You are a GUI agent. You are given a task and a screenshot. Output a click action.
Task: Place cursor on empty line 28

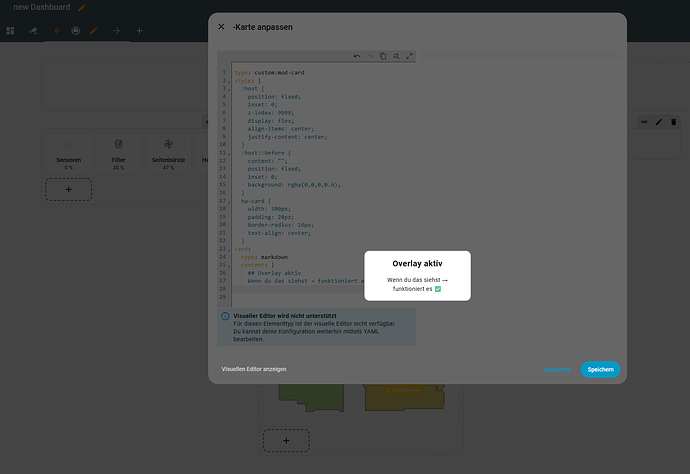click(x=323, y=289)
